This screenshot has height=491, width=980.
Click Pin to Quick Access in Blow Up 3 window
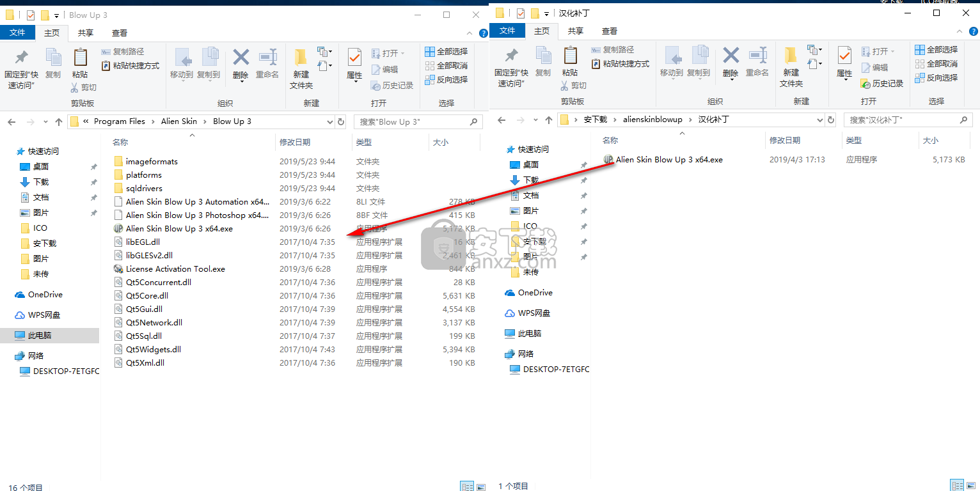point(21,70)
